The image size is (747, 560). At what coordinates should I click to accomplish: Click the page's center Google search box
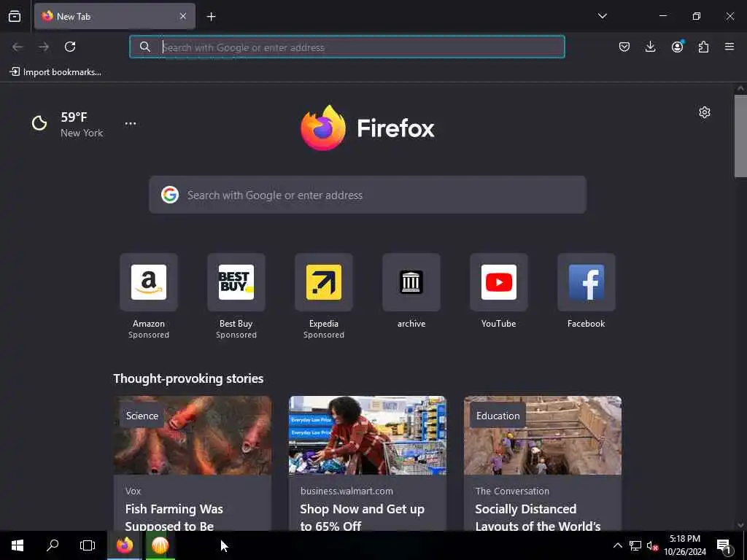tap(368, 195)
